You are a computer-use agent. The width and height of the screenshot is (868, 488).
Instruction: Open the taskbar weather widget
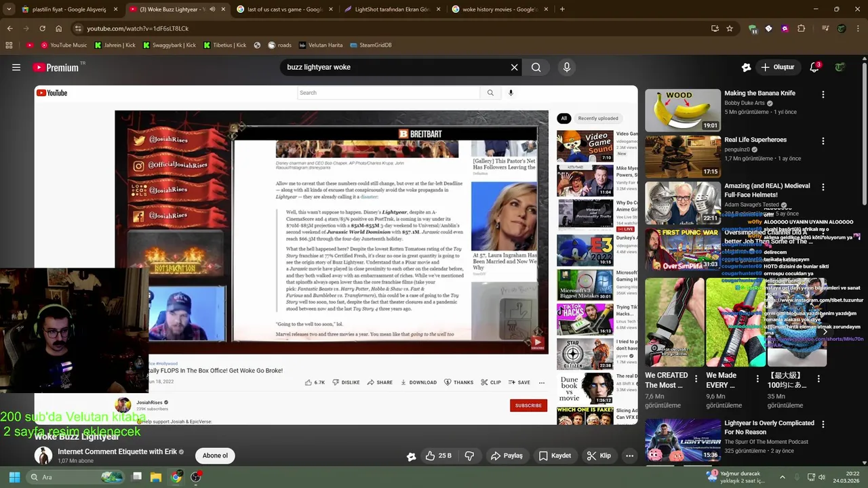[736, 477]
